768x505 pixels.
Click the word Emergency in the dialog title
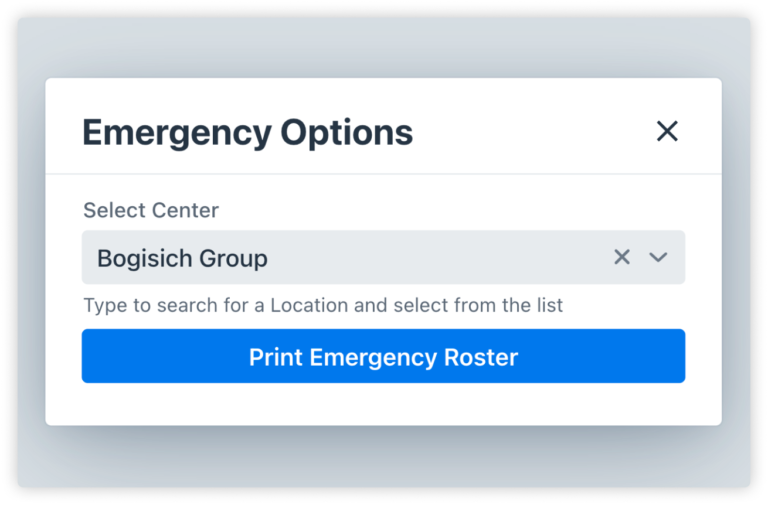click(176, 132)
